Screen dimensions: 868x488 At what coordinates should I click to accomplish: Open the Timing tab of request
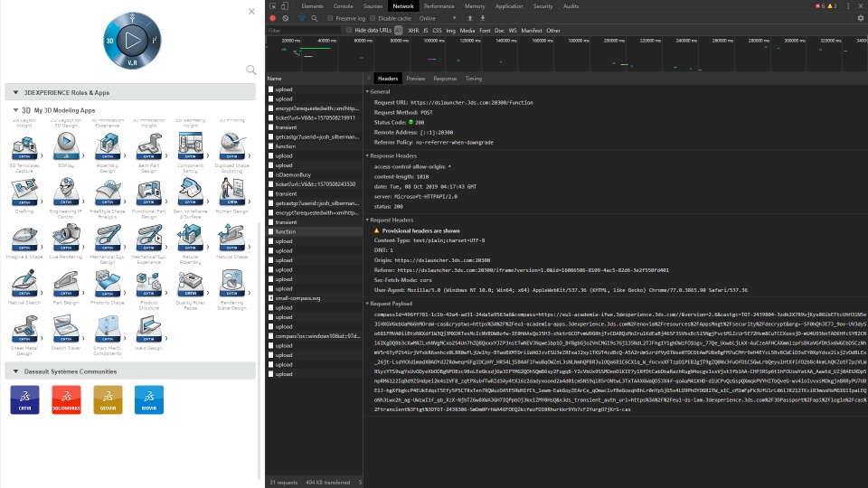473,79
